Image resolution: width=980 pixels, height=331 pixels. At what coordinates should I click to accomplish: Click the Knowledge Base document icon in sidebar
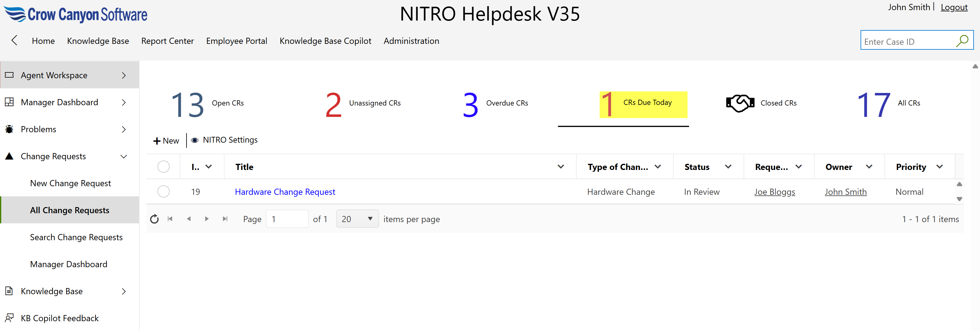pos(9,291)
